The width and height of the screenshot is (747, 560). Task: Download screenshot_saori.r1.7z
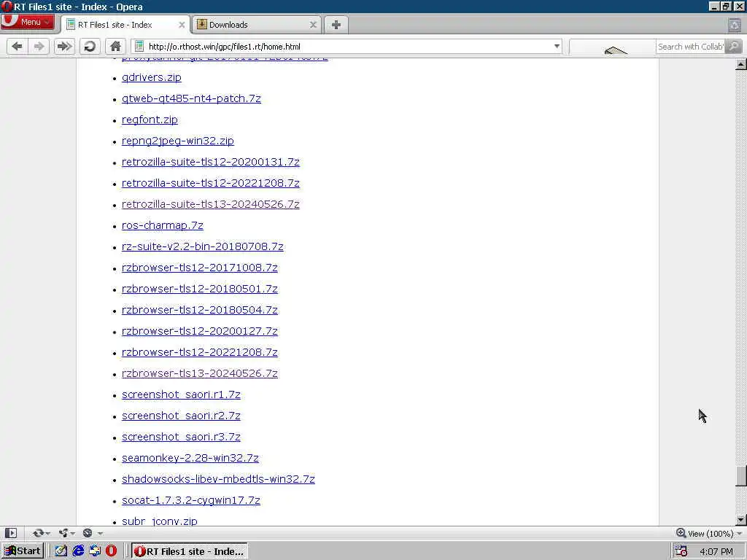(x=181, y=394)
